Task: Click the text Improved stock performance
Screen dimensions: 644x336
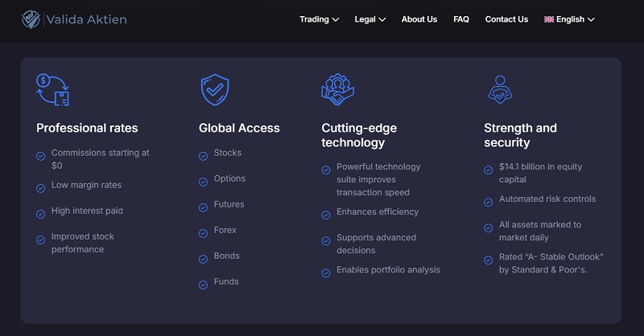Action: coord(83,243)
